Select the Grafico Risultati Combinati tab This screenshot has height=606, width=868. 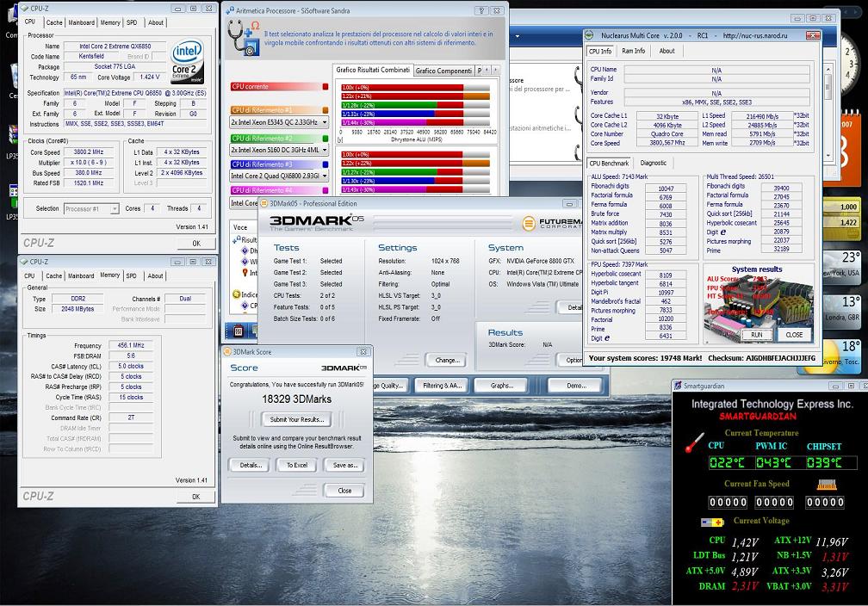coord(373,70)
